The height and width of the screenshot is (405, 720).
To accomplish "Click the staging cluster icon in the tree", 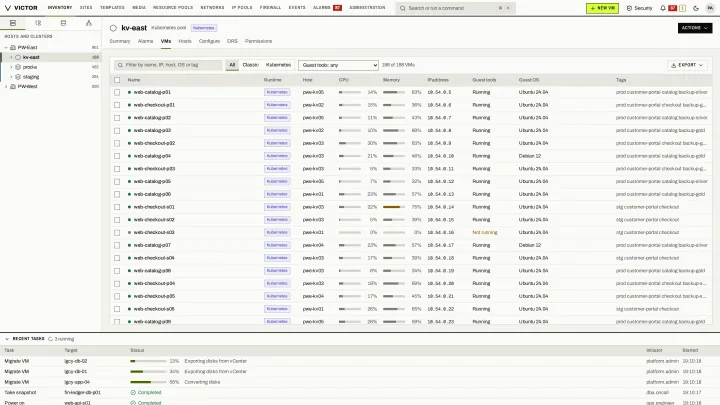I will 18,77.
